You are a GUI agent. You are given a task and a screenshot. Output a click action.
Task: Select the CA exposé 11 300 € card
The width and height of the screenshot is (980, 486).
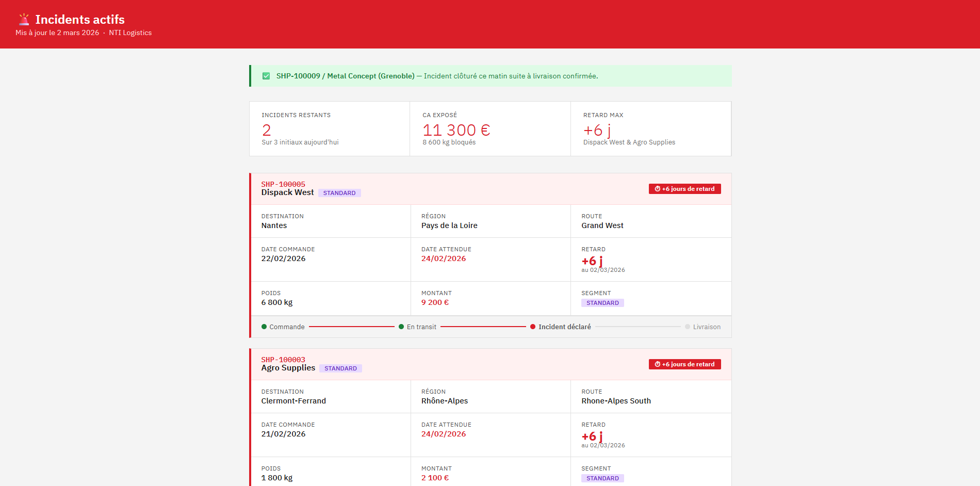490,129
